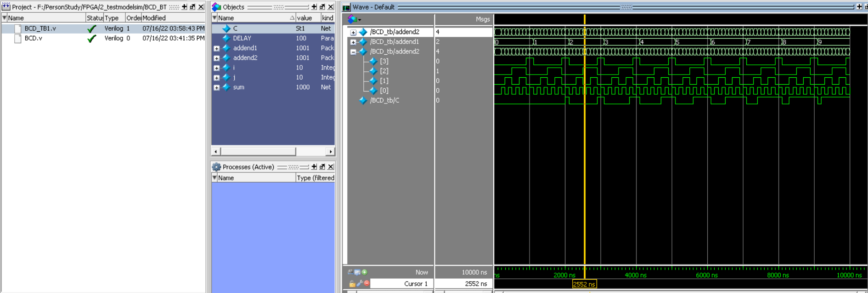Click the Project panel title icon
The width and height of the screenshot is (868, 293).
point(6,7)
